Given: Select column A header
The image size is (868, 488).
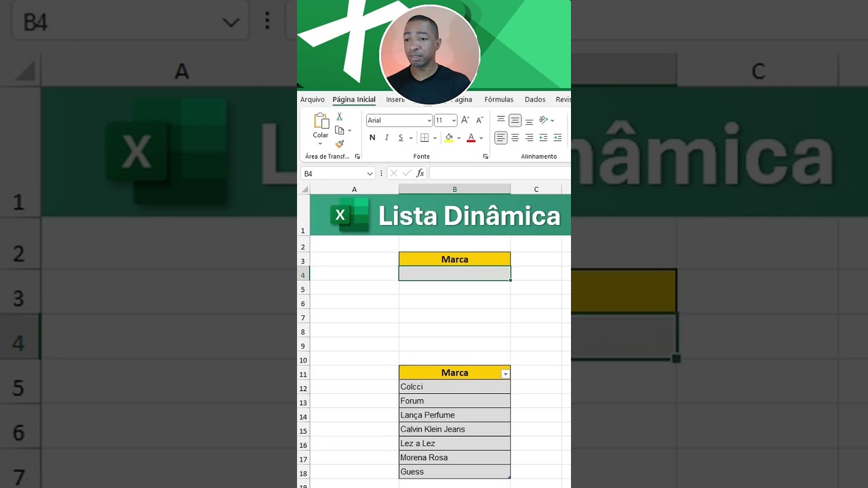Looking at the screenshot, I should [354, 189].
